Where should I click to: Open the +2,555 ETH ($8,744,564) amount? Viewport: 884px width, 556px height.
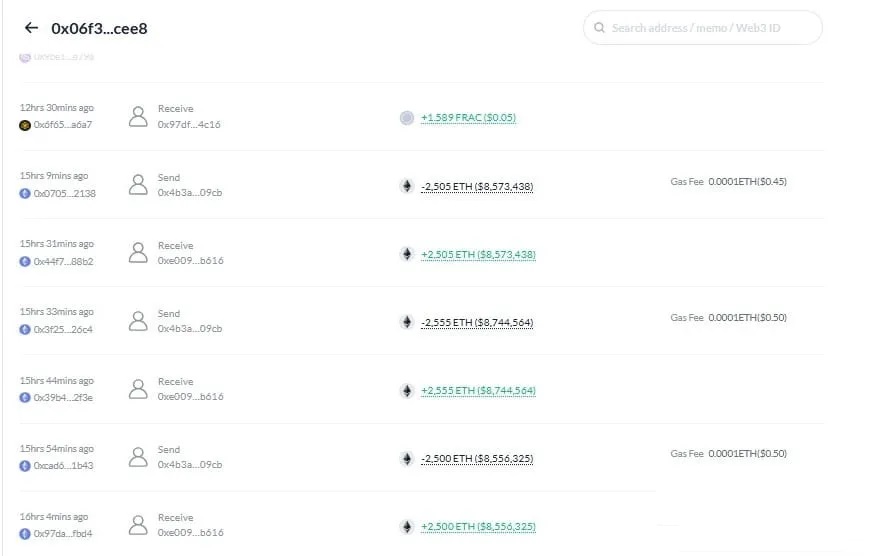click(x=478, y=390)
